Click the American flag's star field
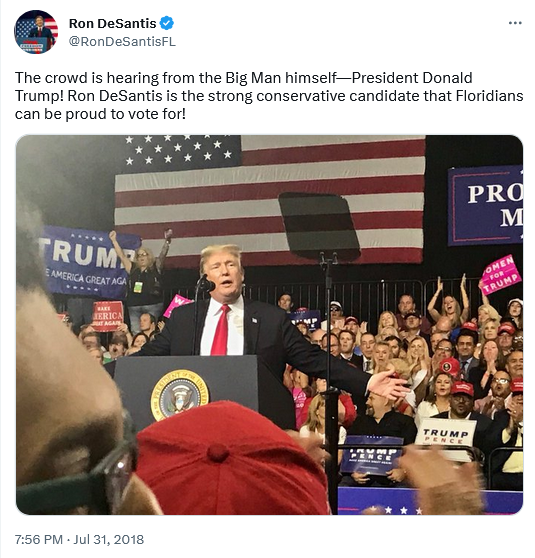This screenshot has height=558, width=535. (x=182, y=151)
